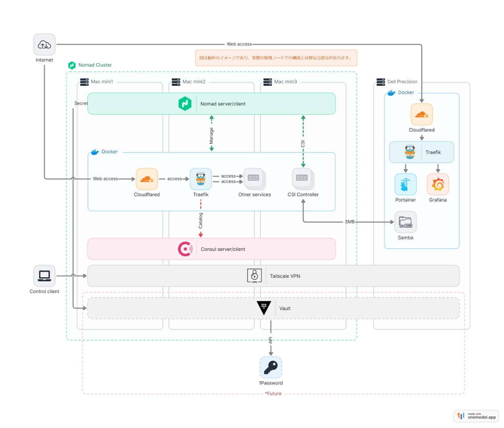This screenshot has height=428, width=504.
Task: Select the Dell Precision label
Action: click(x=402, y=82)
